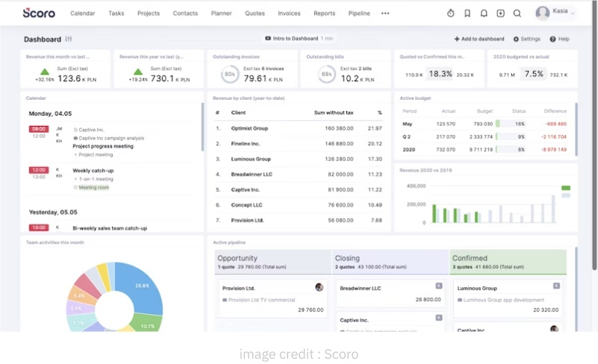Click corner icon on Luminous Group card
This screenshot has height=364, width=598.
tap(556, 286)
